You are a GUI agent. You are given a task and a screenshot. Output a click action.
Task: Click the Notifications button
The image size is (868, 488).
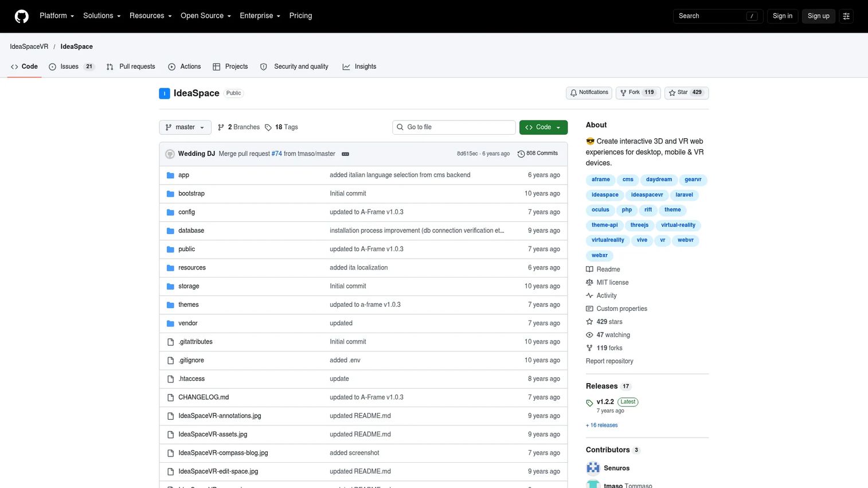click(x=589, y=92)
